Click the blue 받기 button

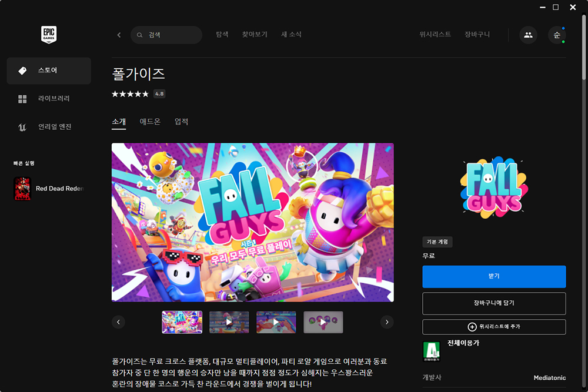click(x=494, y=277)
